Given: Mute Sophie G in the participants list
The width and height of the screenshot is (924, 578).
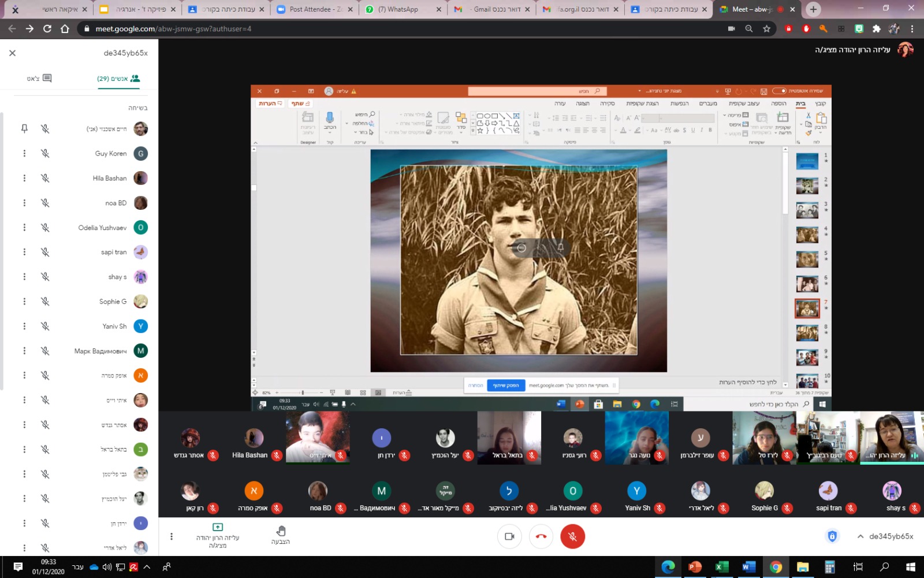Looking at the screenshot, I should (45, 301).
